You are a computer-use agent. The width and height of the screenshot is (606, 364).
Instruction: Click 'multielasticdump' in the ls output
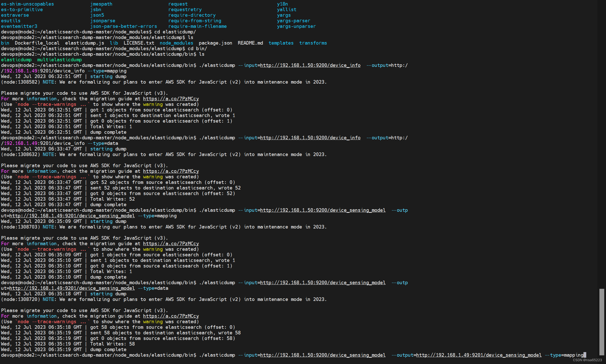point(59,60)
